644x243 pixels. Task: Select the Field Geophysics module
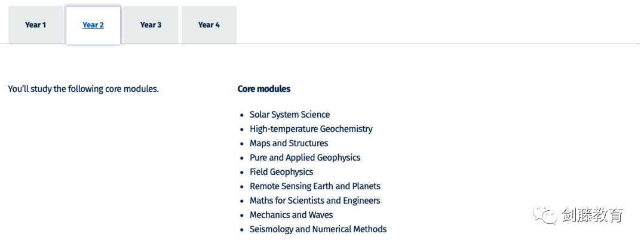click(281, 172)
